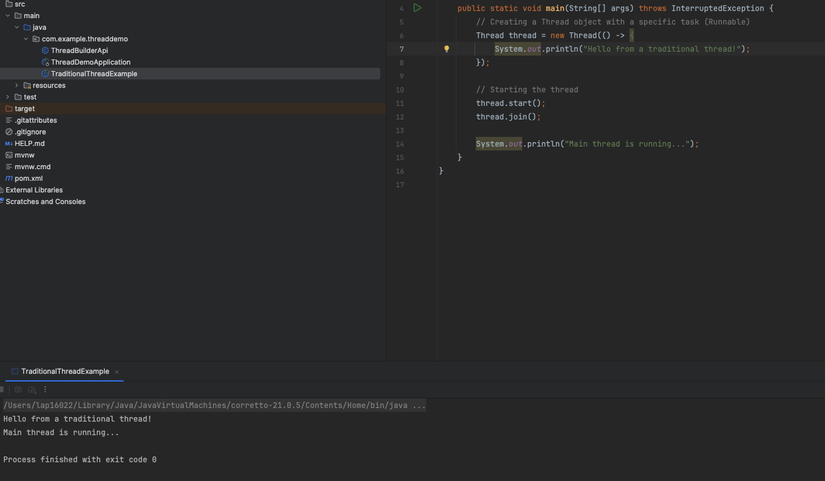This screenshot has width=825, height=481.
Task: Select the TraditionalThreadExample run tab
Action: (x=65, y=372)
